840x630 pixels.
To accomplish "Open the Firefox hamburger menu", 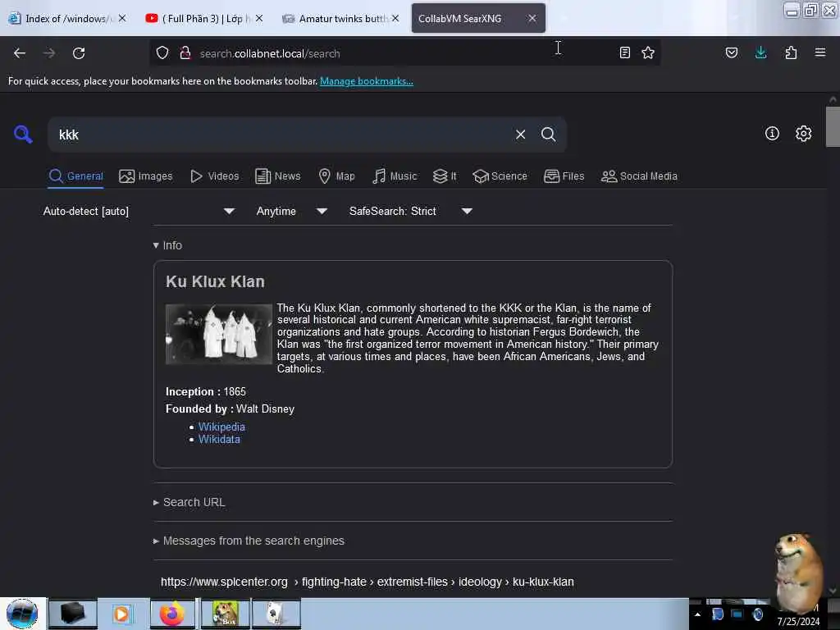I will (x=820, y=52).
